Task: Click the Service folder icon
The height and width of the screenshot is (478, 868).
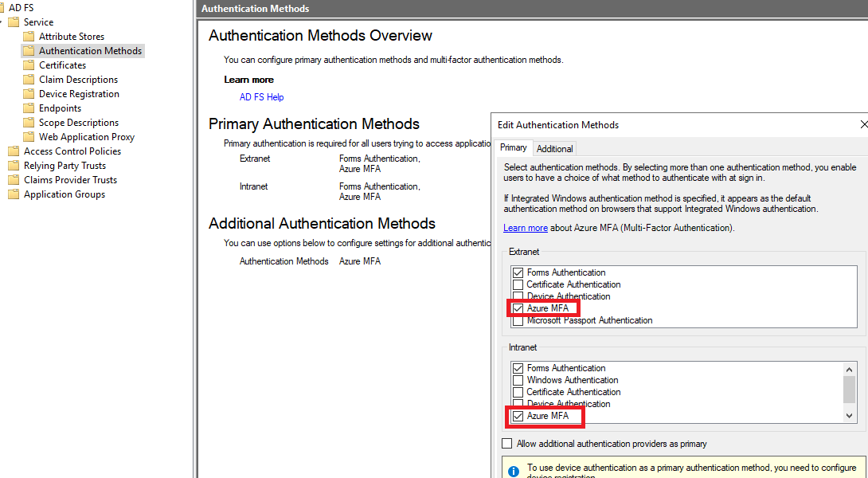Action: tap(14, 22)
